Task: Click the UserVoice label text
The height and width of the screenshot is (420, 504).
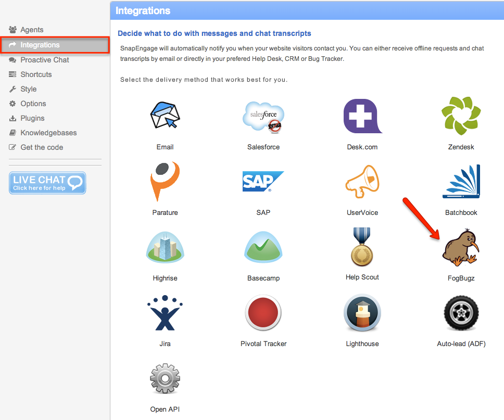Action: pos(362,212)
